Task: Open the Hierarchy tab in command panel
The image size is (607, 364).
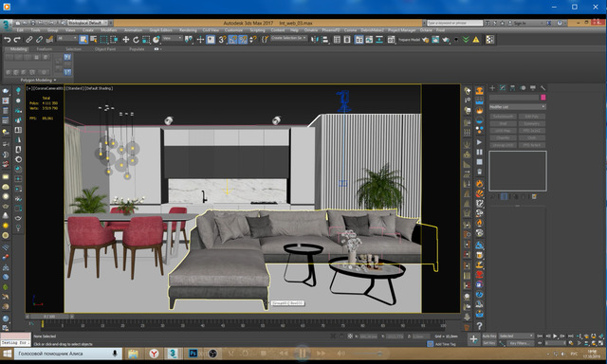Action: pyautogui.click(x=512, y=88)
